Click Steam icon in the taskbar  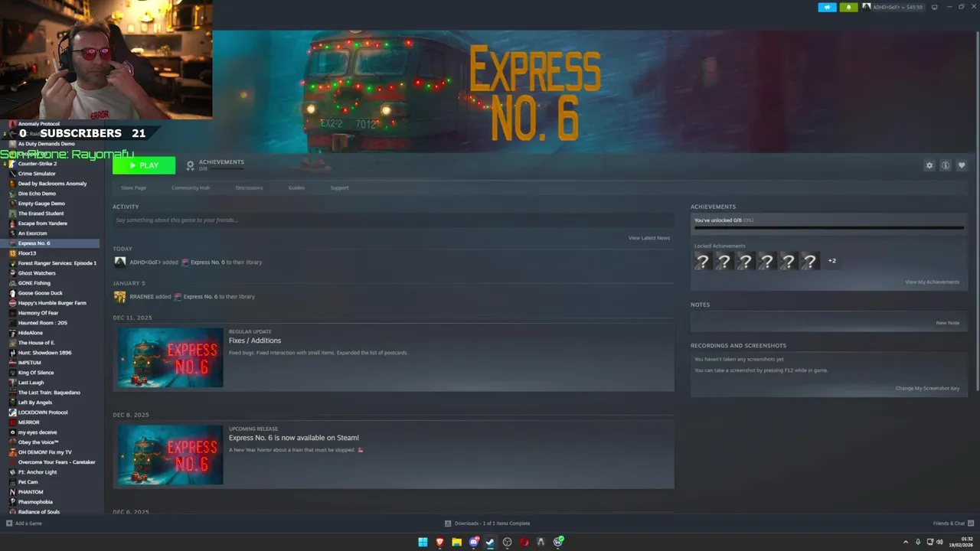pyautogui.click(x=490, y=542)
